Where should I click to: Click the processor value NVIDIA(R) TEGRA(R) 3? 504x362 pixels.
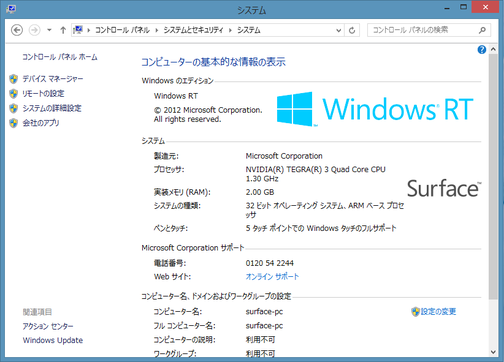tap(315, 174)
